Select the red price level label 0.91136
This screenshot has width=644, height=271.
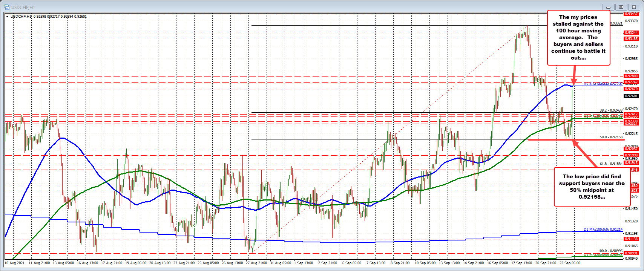pos(632,239)
